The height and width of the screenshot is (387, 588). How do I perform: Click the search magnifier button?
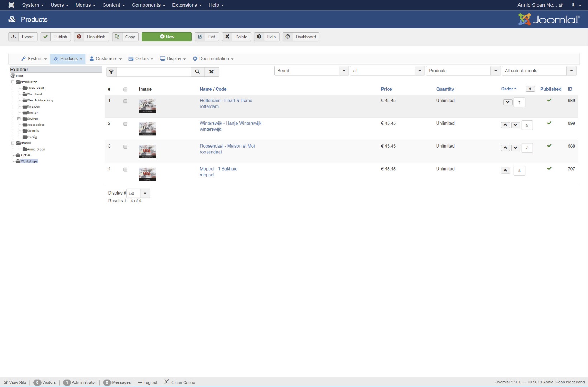[x=198, y=72]
